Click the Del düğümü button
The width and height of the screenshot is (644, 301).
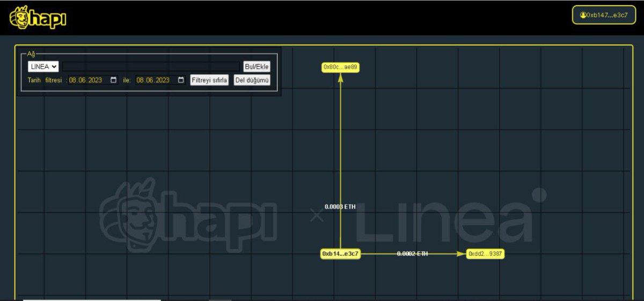(x=252, y=80)
